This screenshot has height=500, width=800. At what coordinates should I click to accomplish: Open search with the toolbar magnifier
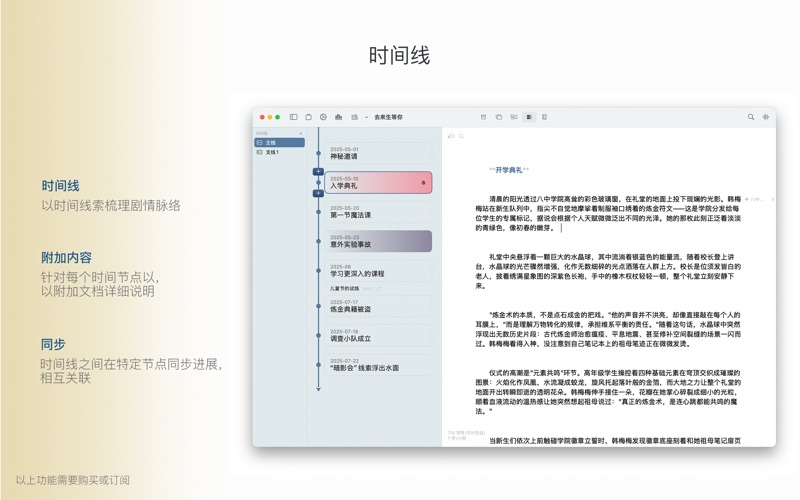751,117
